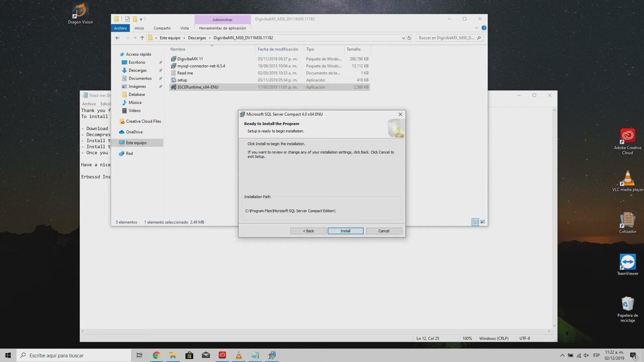Open Vídeos in the navigation pane
This screenshot has height=362, width=644.
[134, 111]
